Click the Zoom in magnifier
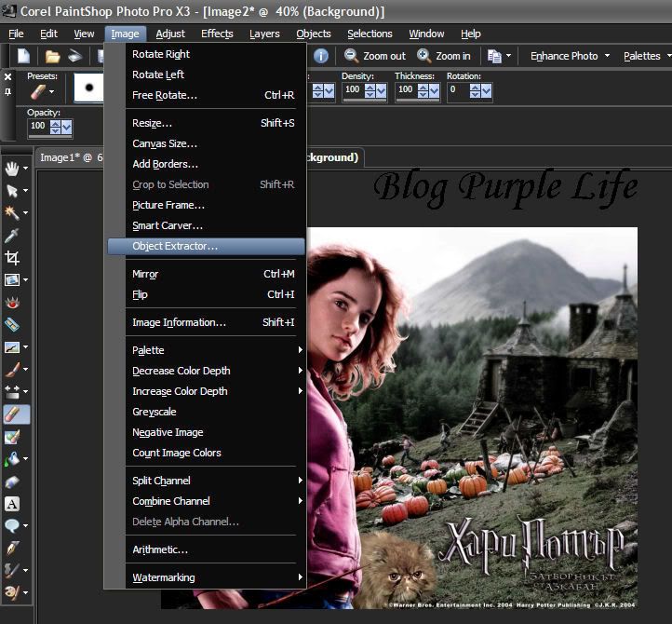This screenshot has width=672, height=624. (423, 55)
